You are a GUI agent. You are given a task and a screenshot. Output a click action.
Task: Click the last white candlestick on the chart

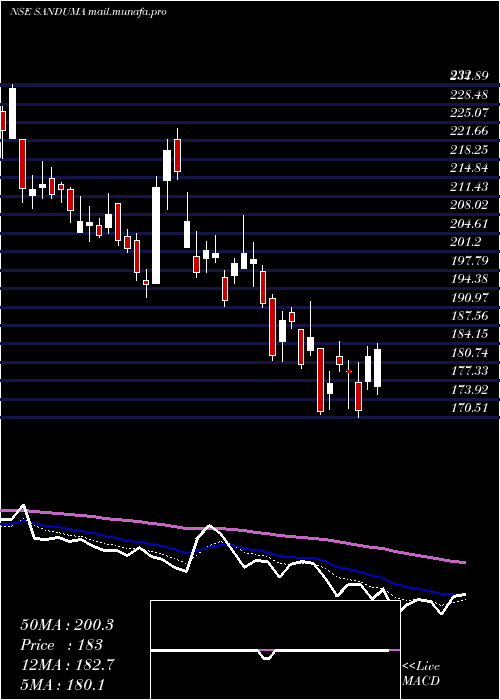pos(377,368)
